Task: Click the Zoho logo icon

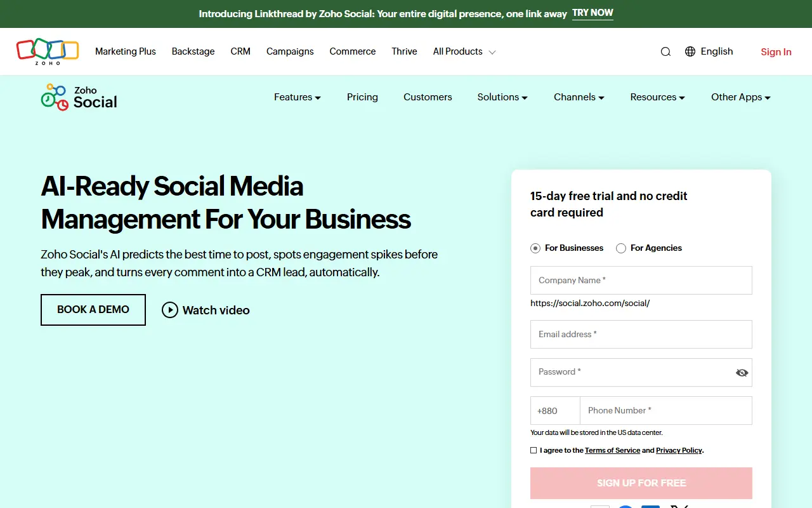Action: [48, 51]
